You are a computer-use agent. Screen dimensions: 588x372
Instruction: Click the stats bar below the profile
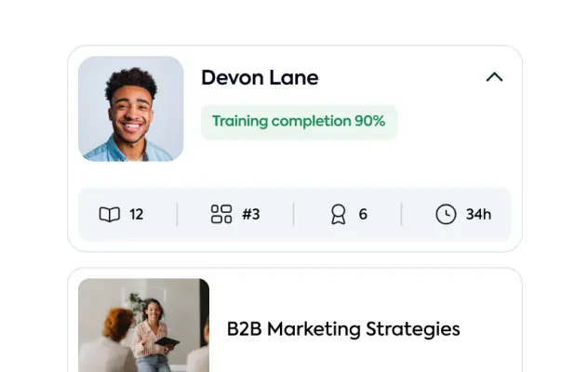[295, 214]
